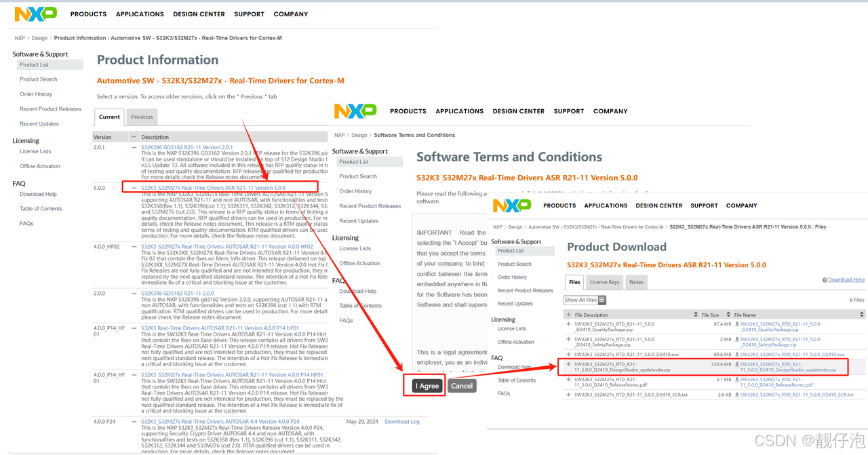The width and height of the screenshot is (868, 455).
Task: Click the menu icon on Show All Files button
Action: coord(603,299)
